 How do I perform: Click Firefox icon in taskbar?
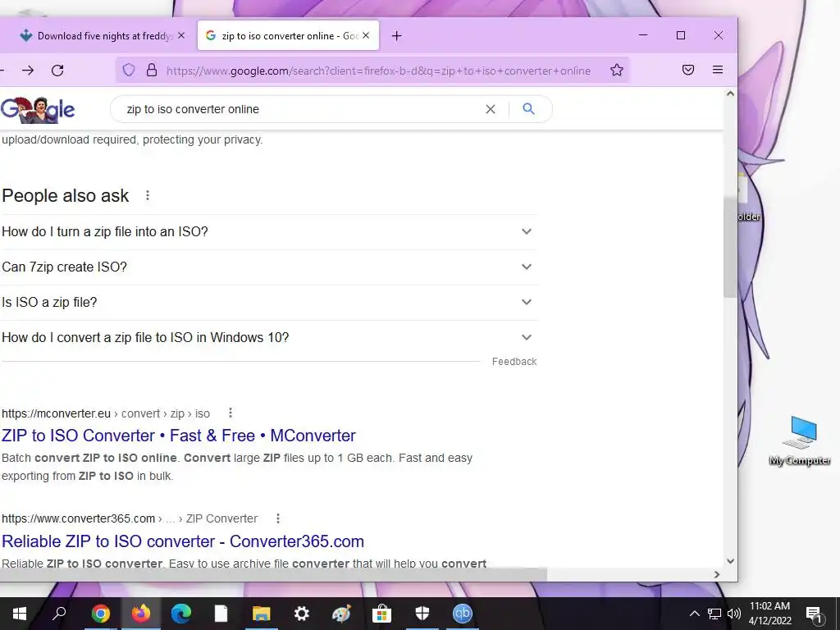[141, 614]
